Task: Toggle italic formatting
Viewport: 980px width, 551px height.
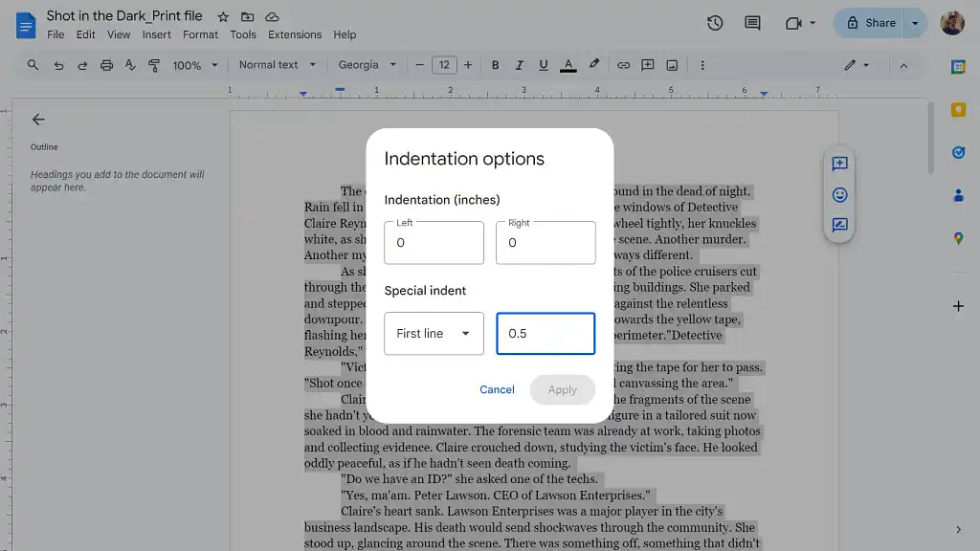Action: (x=519, y=65)
